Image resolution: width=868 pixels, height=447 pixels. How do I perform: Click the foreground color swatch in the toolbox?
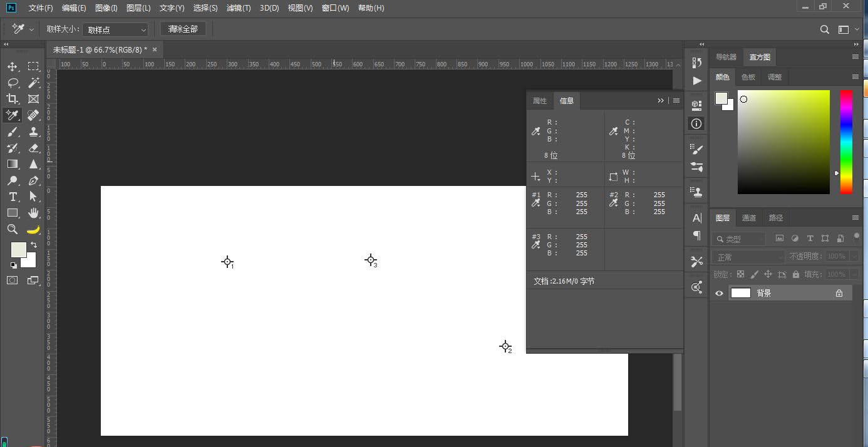point(18,249)
